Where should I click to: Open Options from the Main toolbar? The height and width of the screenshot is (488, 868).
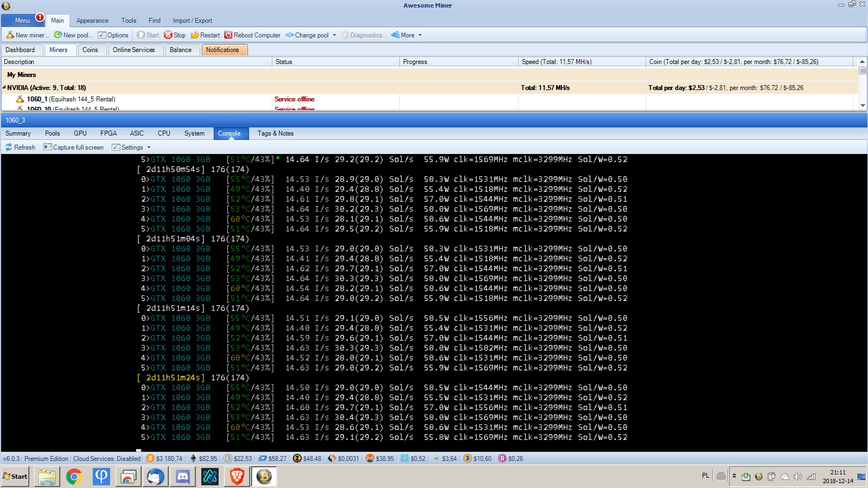(113, 35)
